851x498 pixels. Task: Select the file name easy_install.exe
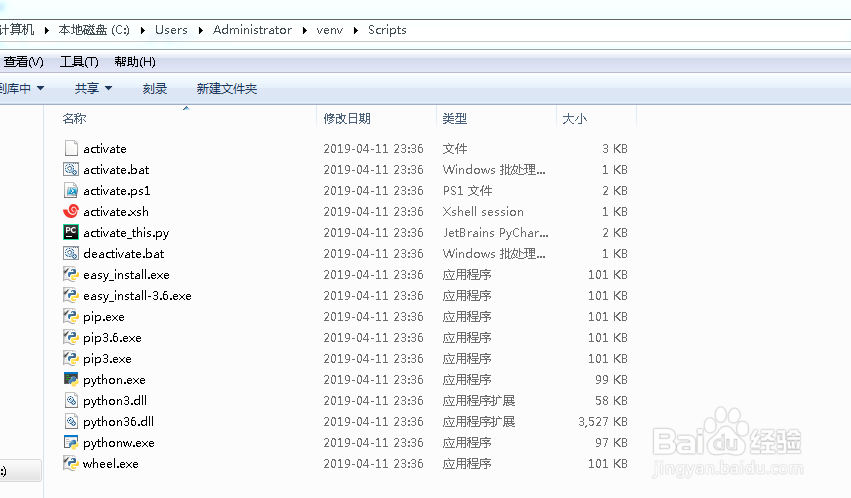tap(126, 275)
